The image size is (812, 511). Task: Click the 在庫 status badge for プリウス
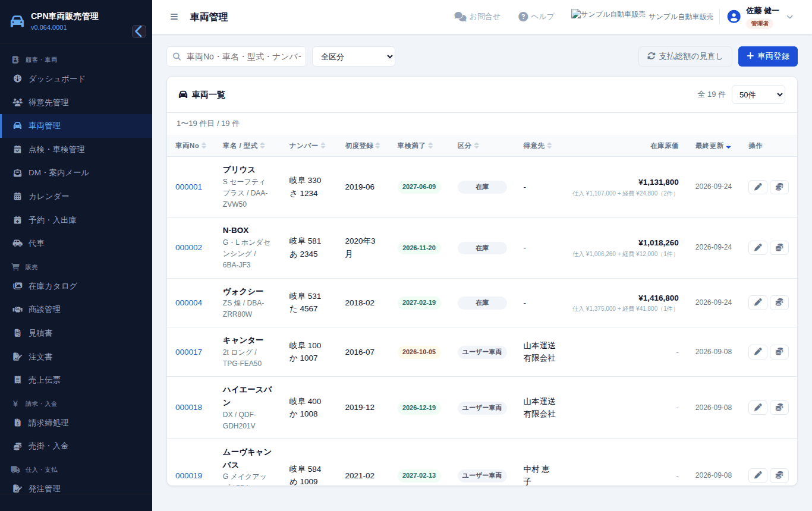tap(482, 187)
